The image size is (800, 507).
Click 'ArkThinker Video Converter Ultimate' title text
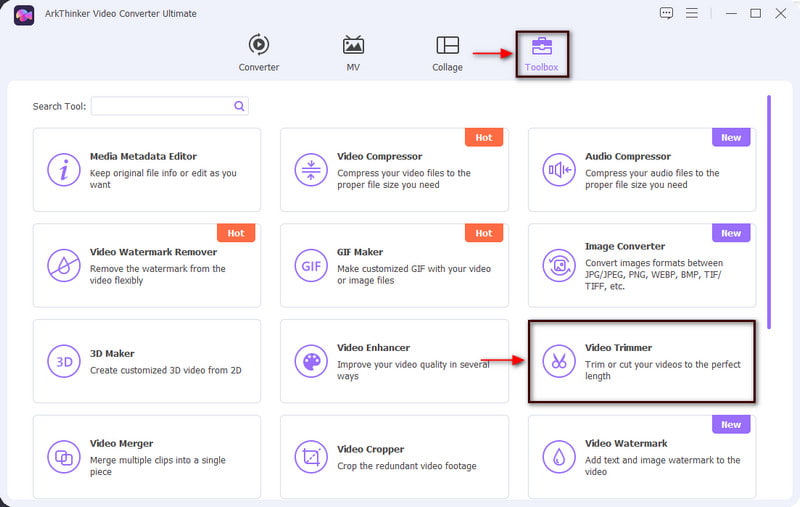[x=120, y=14]
